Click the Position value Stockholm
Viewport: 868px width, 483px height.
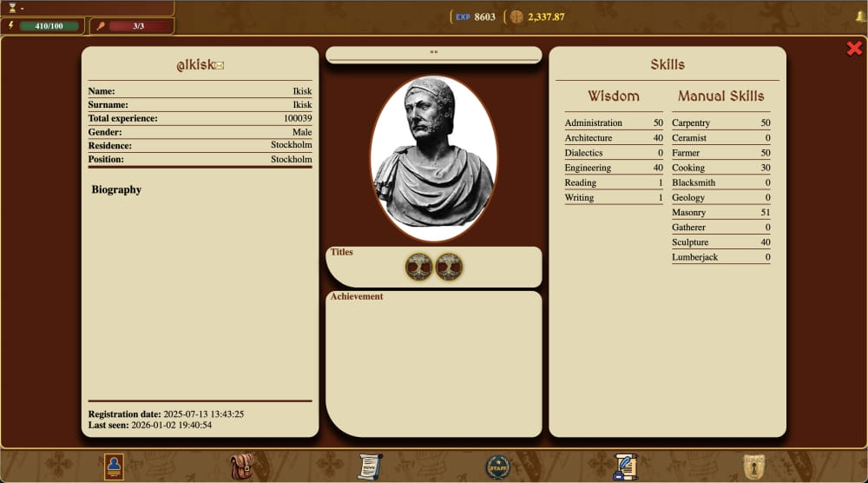click(x=291, y=159)
